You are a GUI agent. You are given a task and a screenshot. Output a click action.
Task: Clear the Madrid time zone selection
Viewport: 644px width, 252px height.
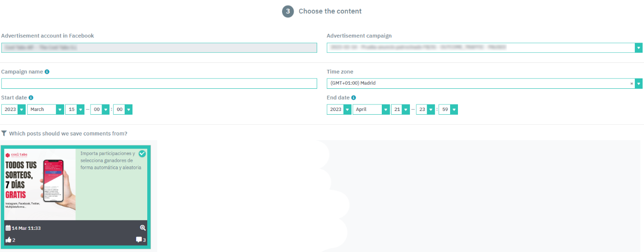(632, 84)
